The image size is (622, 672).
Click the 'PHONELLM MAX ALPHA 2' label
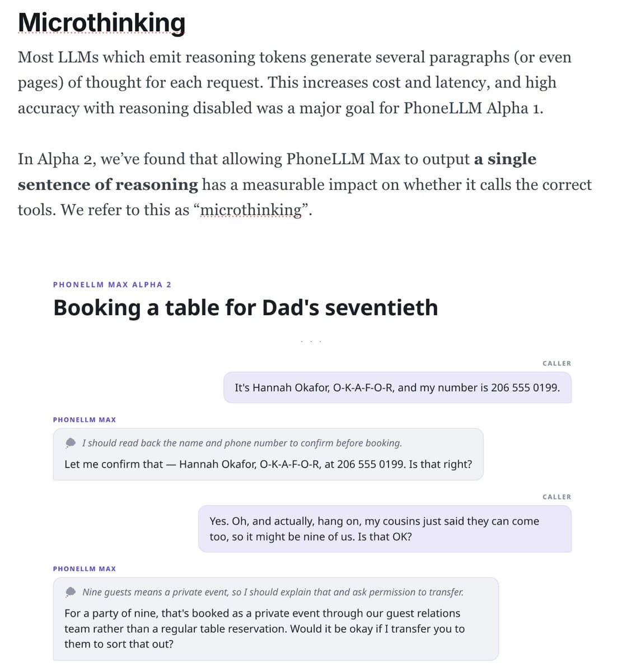[x=112, y=284]
